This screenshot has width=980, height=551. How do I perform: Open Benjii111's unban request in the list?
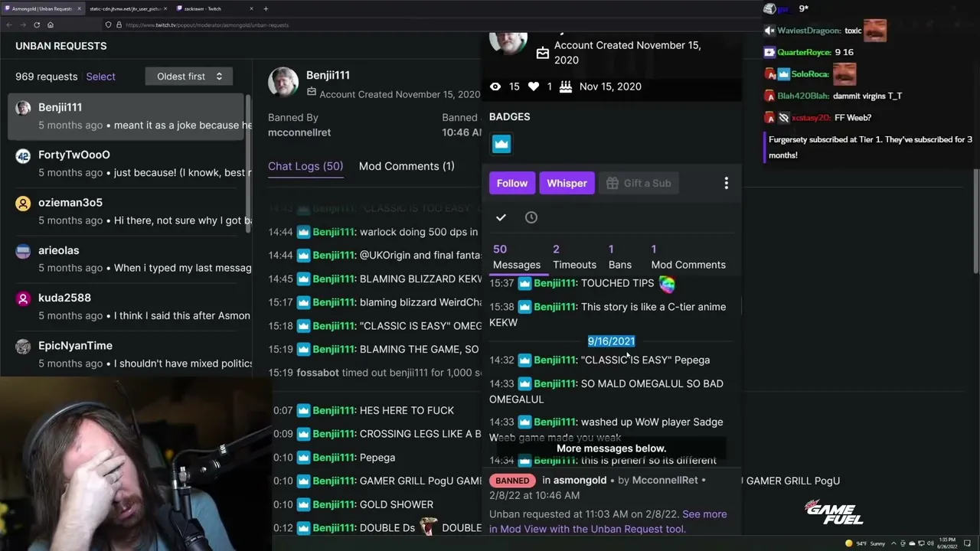pyautogui.click(x=126, y=116)
